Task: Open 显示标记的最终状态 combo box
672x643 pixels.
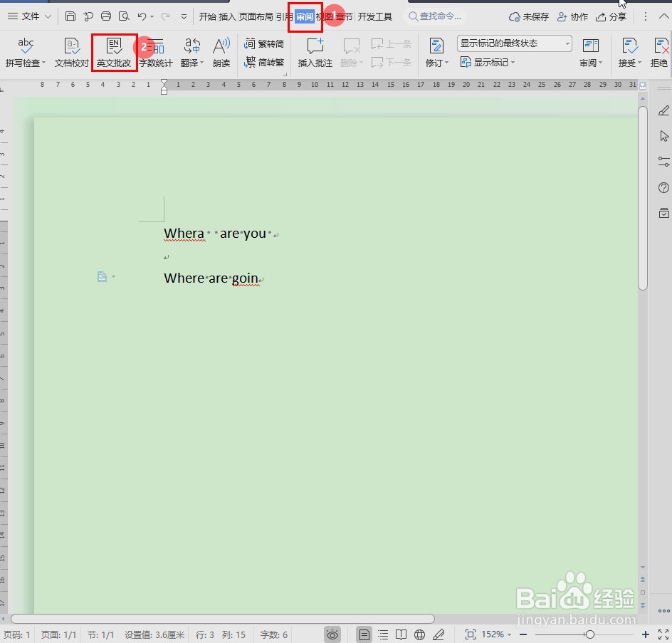Action: click(x=515, y=43)
